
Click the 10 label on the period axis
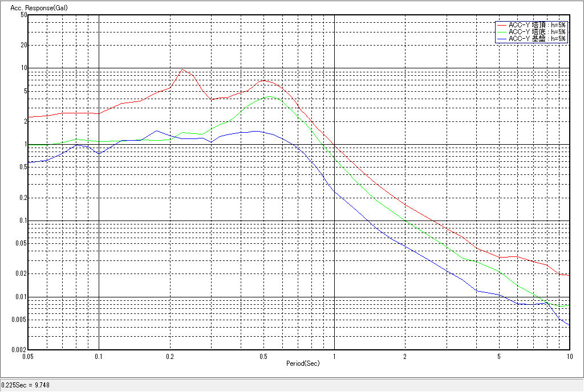568,356
